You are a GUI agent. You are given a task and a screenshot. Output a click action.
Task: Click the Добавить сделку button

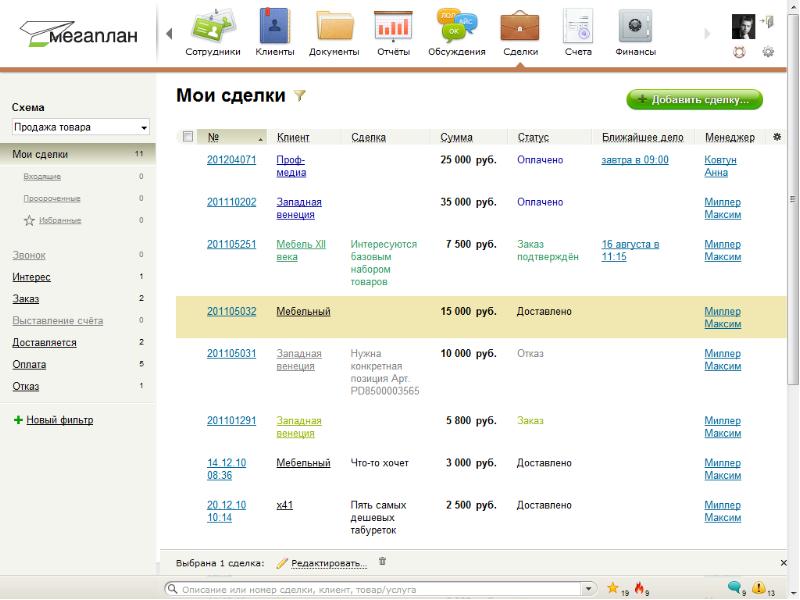point(694,100)
